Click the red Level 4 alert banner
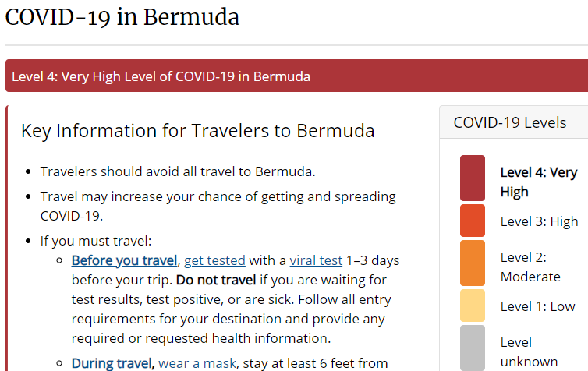588x371 pixels. (x=296, y=76)
